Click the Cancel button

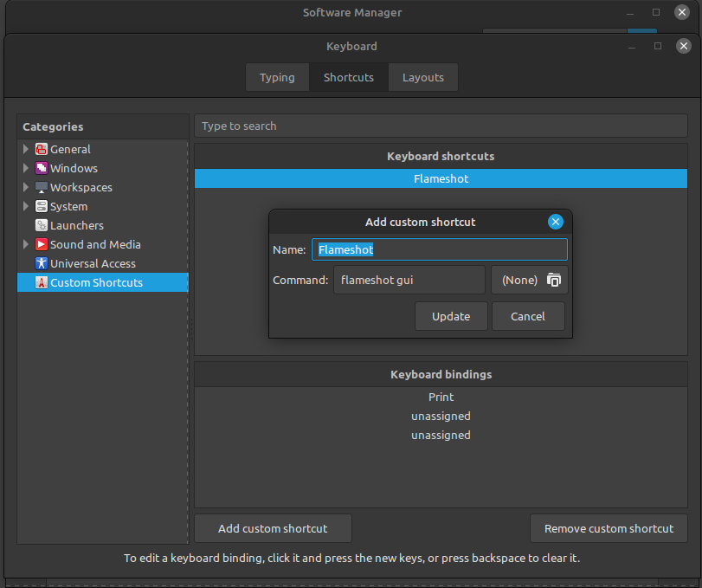(x=528, y=316)
